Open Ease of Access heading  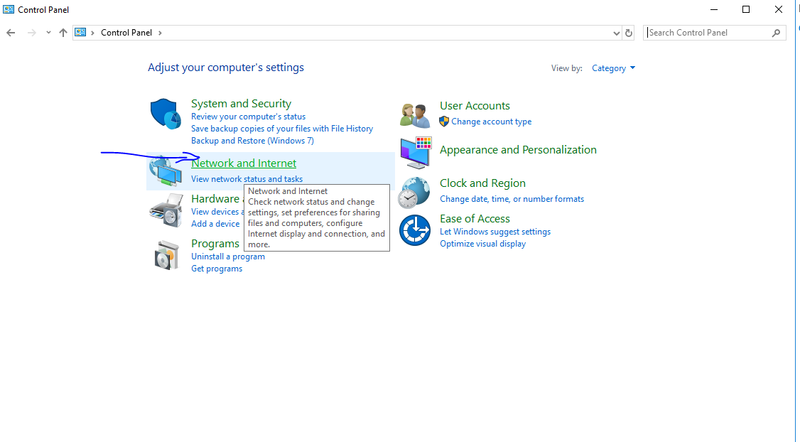tap(475, 219)
